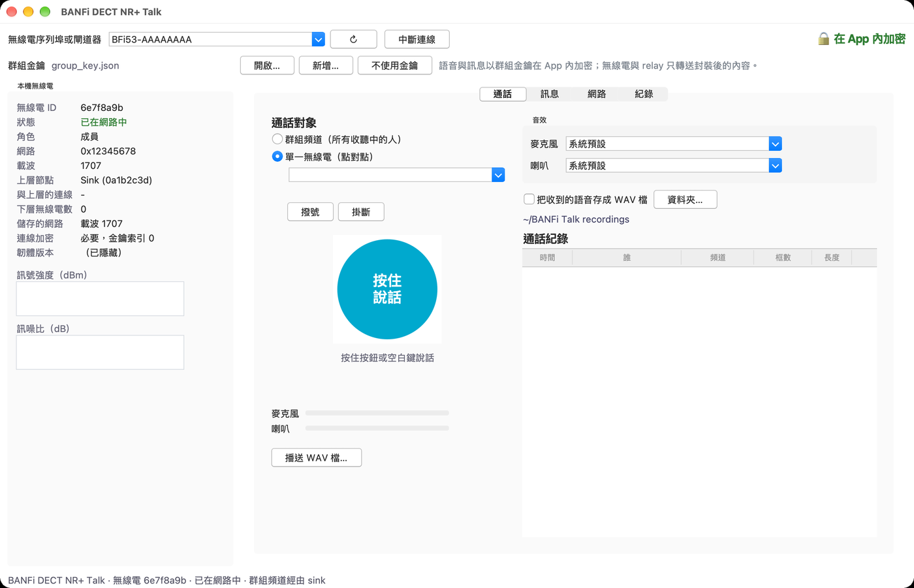
Task: Switch to the 紀錄 tab
Action: pos(644,94)
